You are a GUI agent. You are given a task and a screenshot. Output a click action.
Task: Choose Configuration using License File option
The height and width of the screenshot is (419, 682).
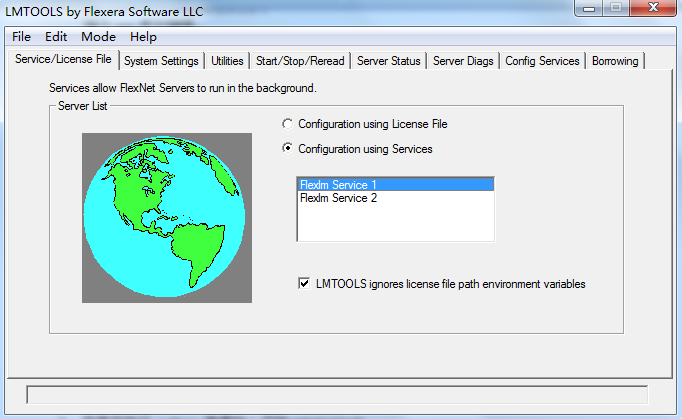[x=364, y=124]
